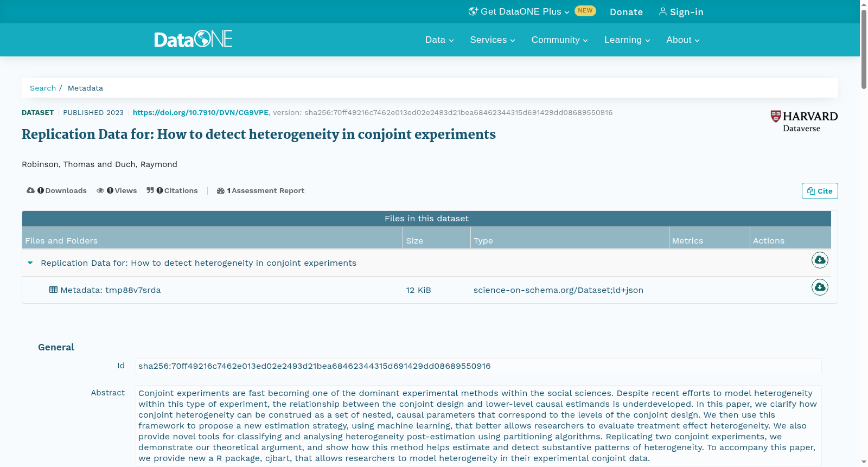This screenshot has height=467, width=868.
Task: Click the Id sha256 value field
Action: pyautogui.click(x=478, y=366)
